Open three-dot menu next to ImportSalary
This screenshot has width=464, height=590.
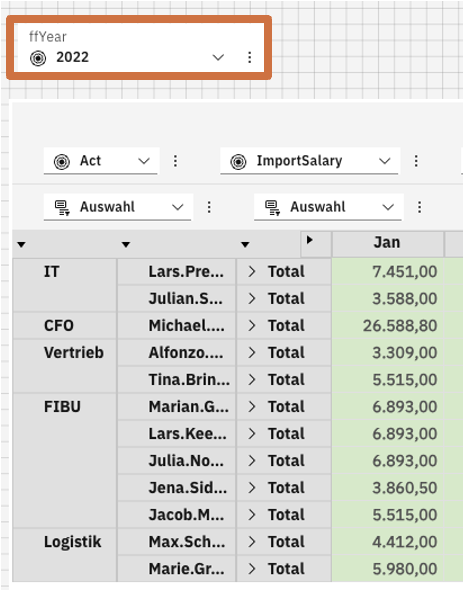tap(416, 161)
